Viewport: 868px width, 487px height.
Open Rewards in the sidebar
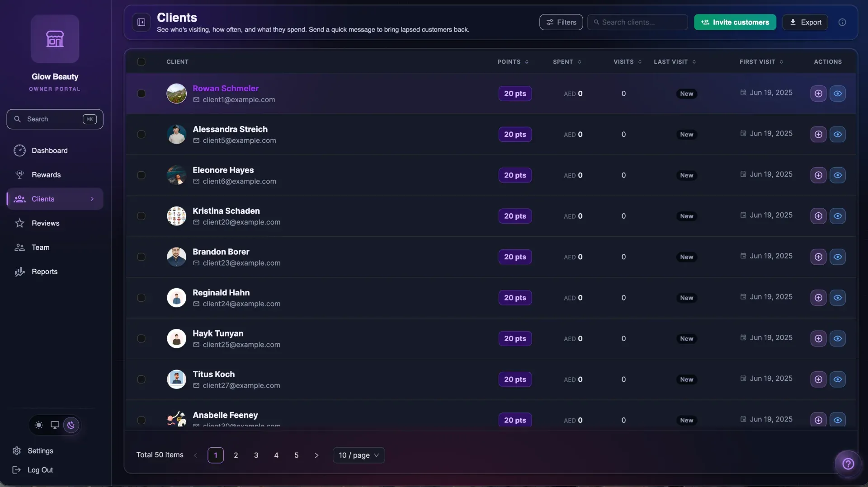(x=55, y=175)
